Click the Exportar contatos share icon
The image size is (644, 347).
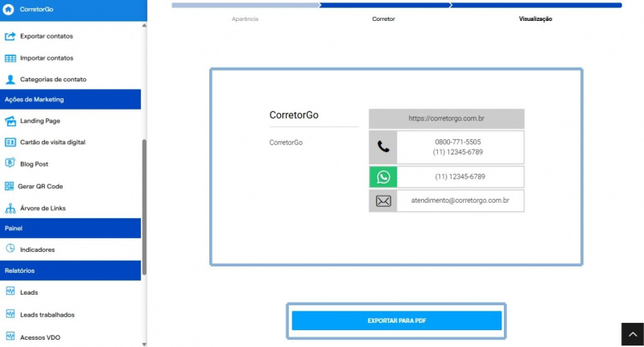(x=10, y=36)
